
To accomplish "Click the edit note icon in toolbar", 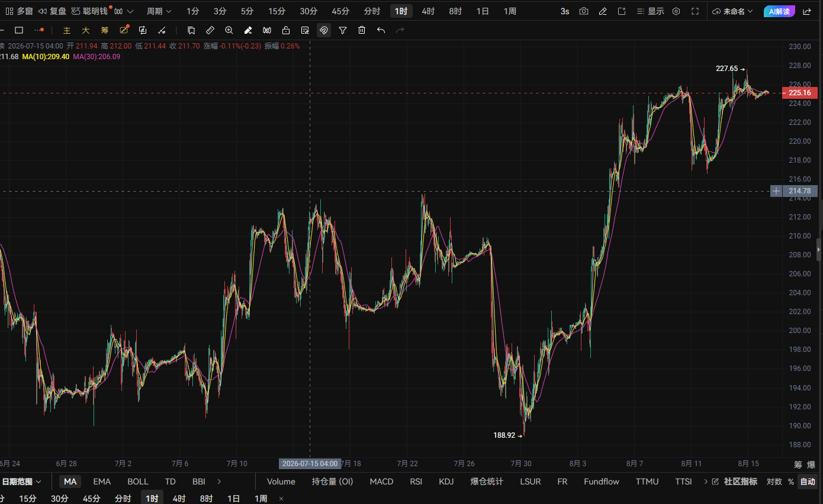I will [305, 30].
